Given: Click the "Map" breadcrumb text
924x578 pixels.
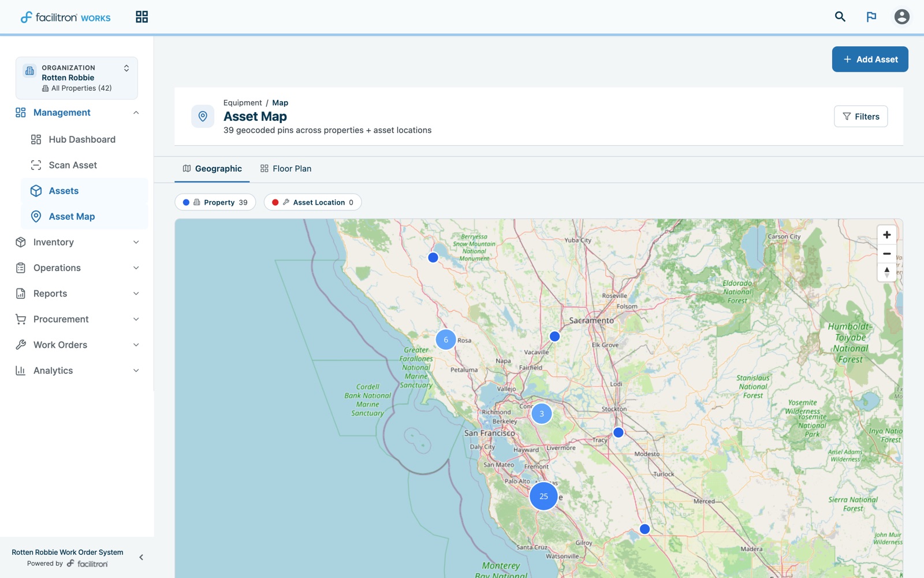Looking at the screenshot, I should click(x=280, y=103).
